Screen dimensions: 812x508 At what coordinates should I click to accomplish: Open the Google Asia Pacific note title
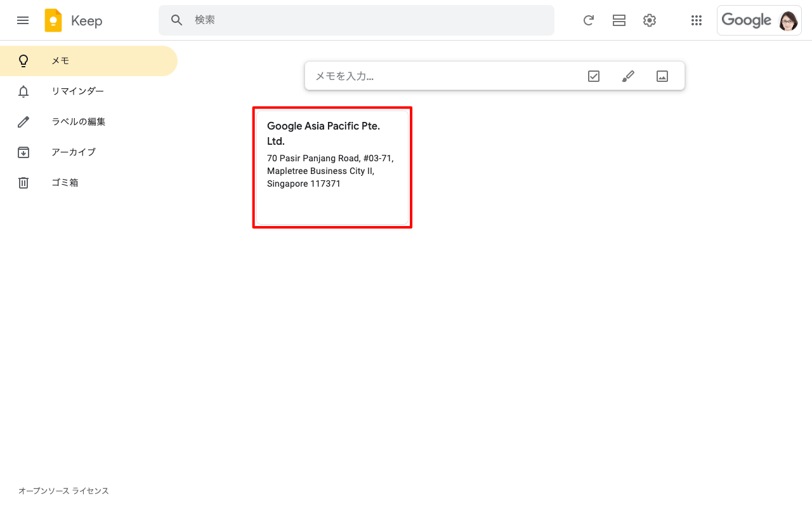point(324,133)
